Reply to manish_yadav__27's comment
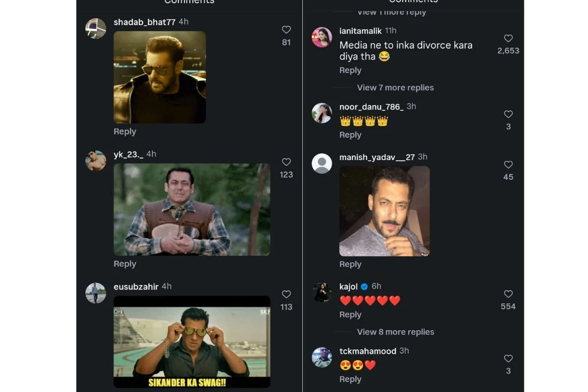Viewport: 588px width, 392px height. 350,264
